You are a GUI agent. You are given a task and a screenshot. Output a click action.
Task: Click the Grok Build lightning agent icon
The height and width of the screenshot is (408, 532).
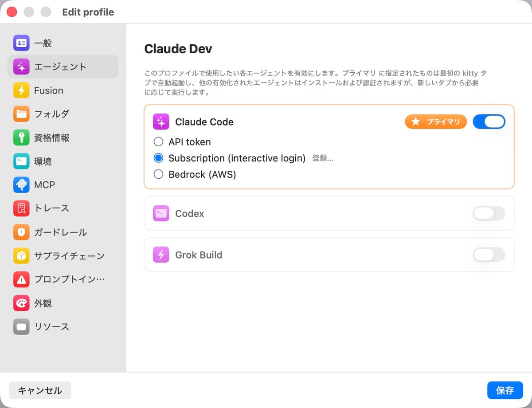tap(161, 255)
